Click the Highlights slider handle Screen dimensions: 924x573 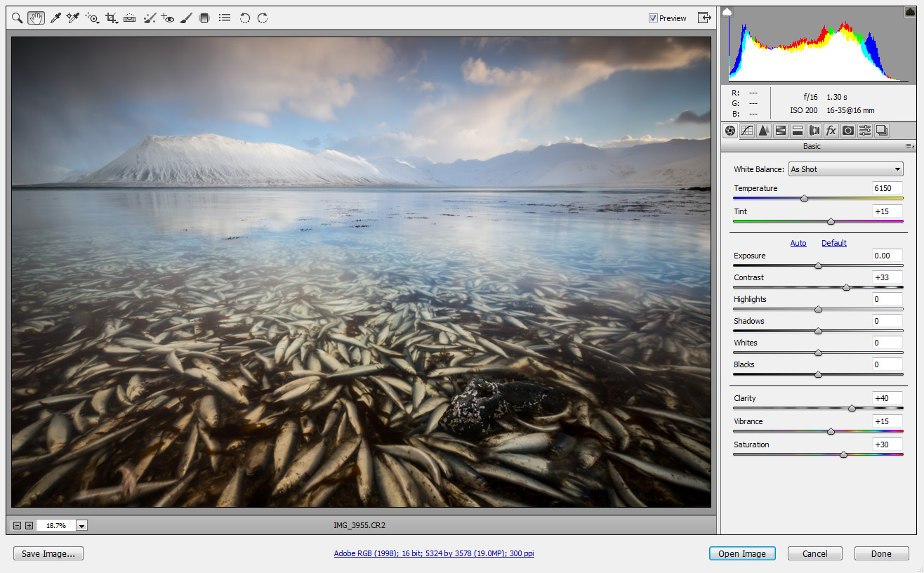point(818,310)
